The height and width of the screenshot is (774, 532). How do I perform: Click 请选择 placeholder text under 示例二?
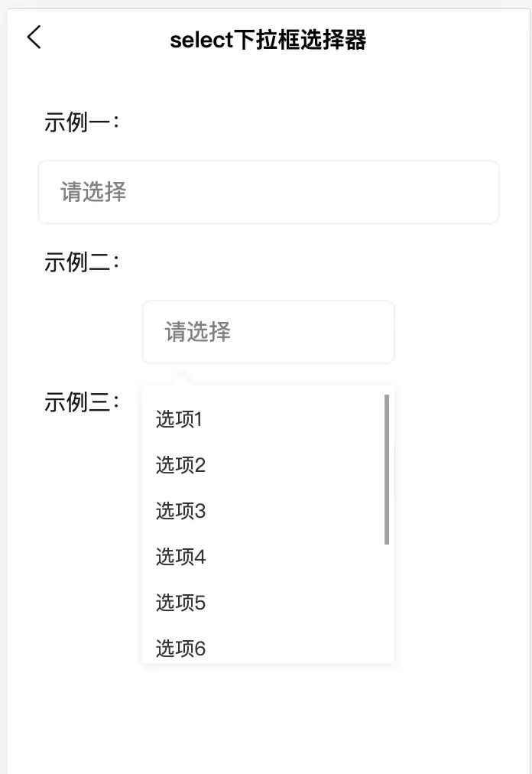click(197, 332)
